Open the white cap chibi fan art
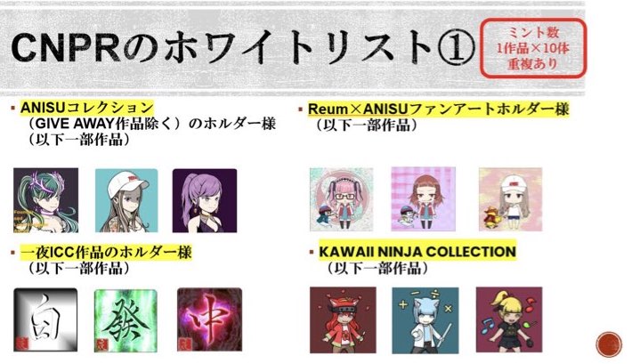Screen dimensions: 632x364 (510, 199)
